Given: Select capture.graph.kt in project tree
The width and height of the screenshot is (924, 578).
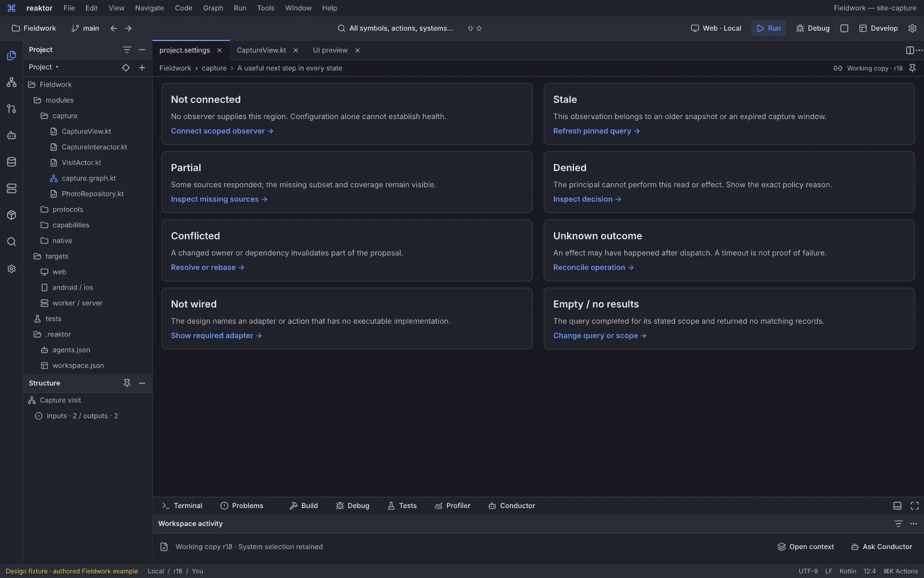Looking at the screenshot, I should click(83, 178).
